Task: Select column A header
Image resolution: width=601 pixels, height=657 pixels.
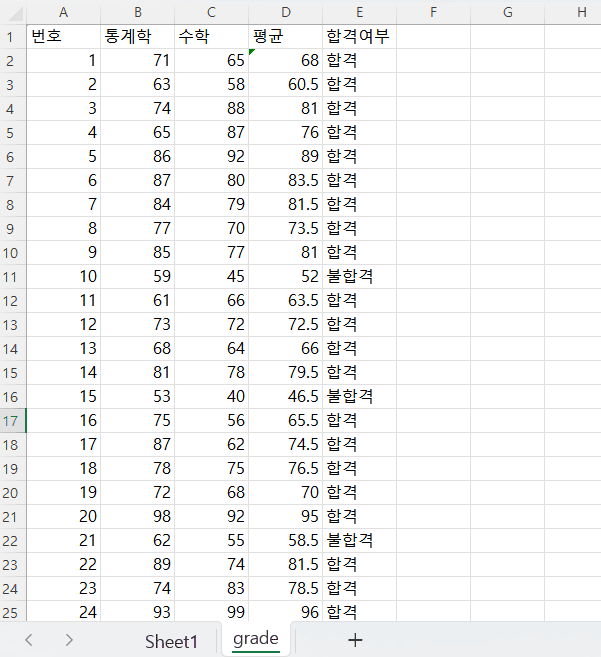Action: (x=63, y=12)
